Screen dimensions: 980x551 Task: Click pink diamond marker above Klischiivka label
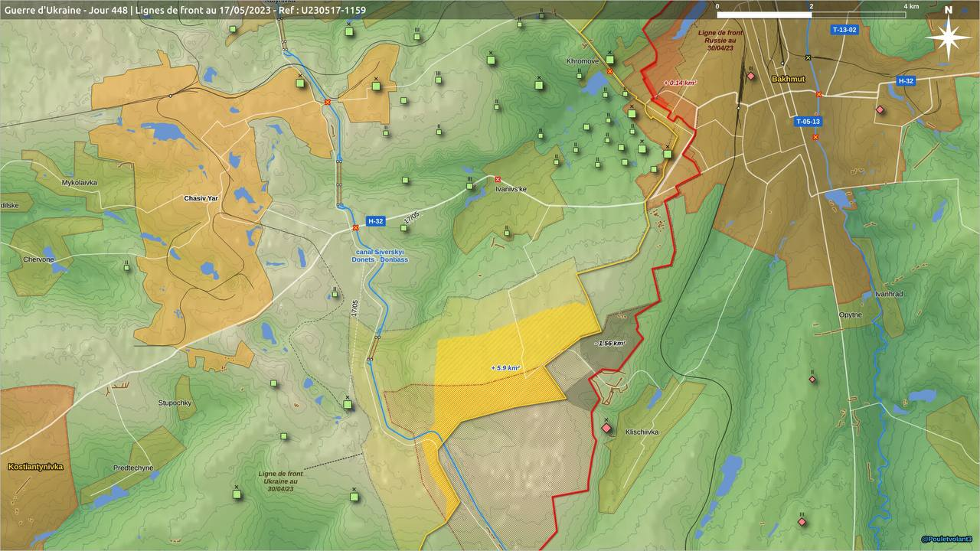tap(606, 428)
